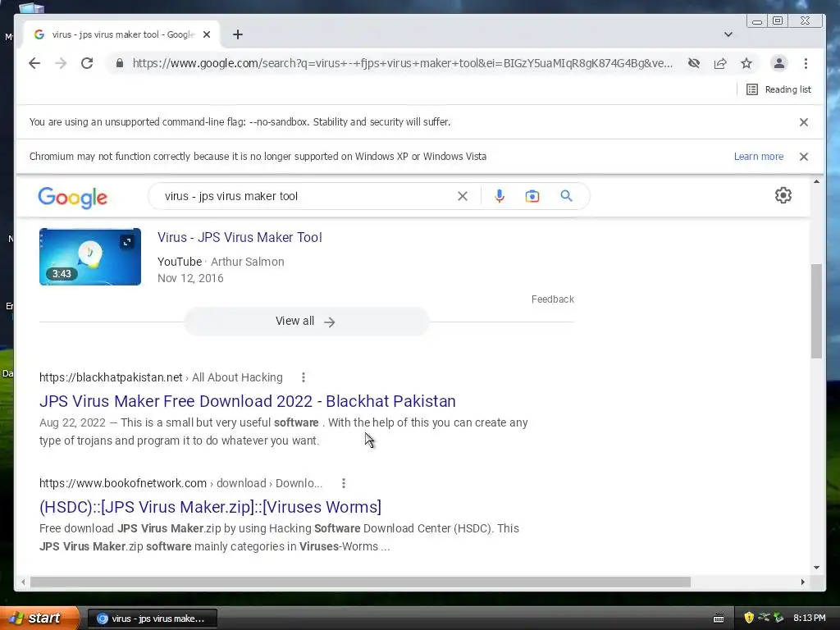The height and width of the screenshot is (630, 840).
Task: Click the address bar URL
Action: (402, 63)
